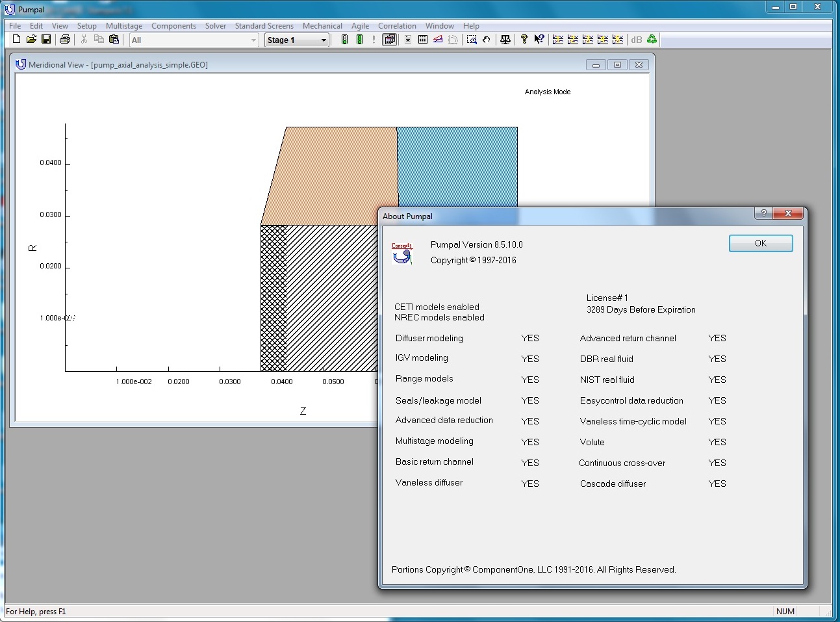Click the text page report icon

[408, 40]
